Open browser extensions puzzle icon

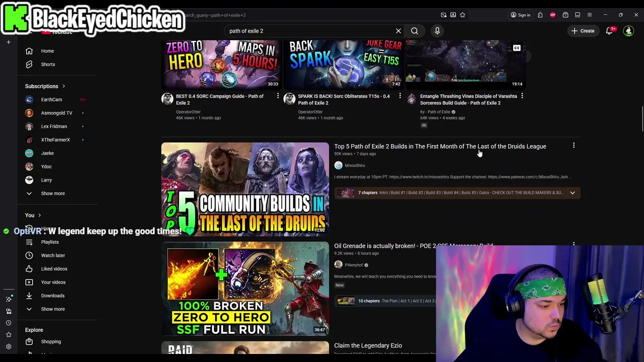pos(540,15)
